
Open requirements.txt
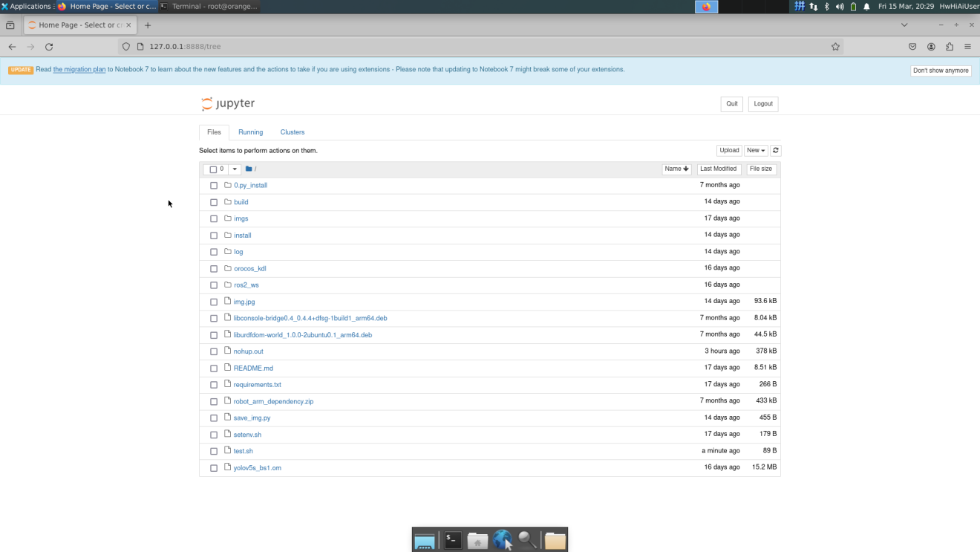(258, 385)
